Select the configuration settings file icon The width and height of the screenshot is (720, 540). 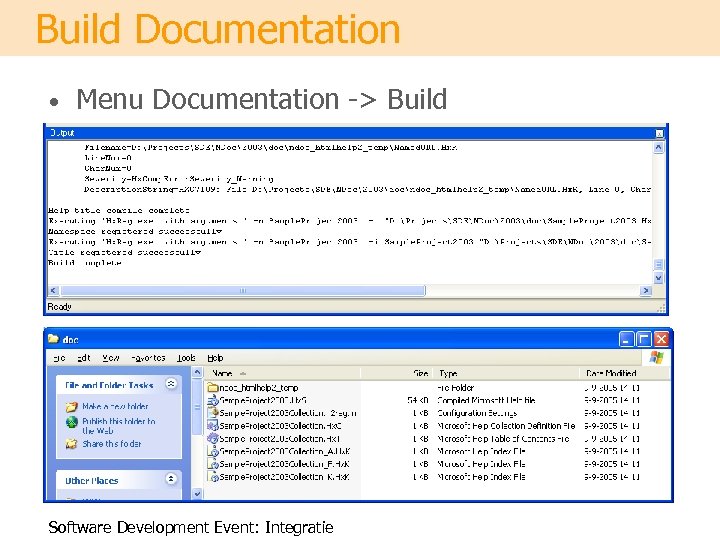(212, 413)
